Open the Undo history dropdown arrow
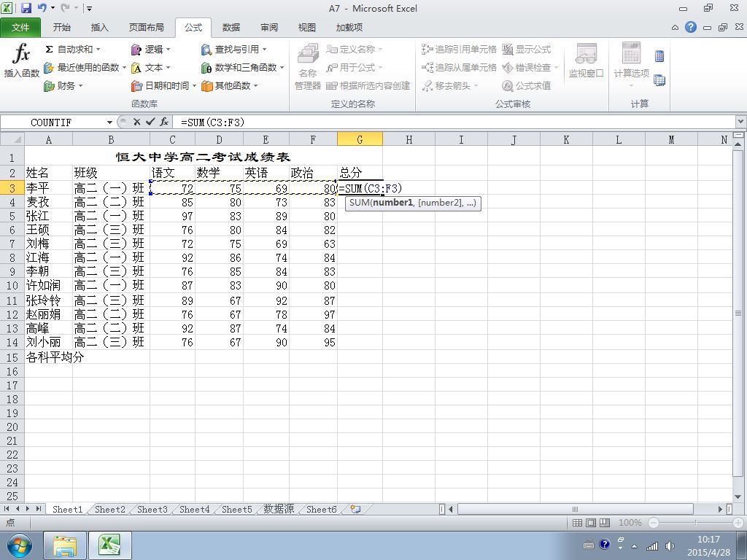Viewport: 747px width, 560px height. coord(53,8)
